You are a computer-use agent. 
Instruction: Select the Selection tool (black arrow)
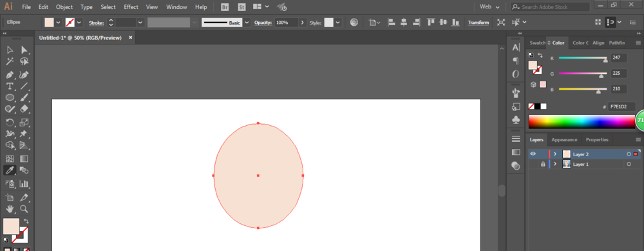pos(10,50)
